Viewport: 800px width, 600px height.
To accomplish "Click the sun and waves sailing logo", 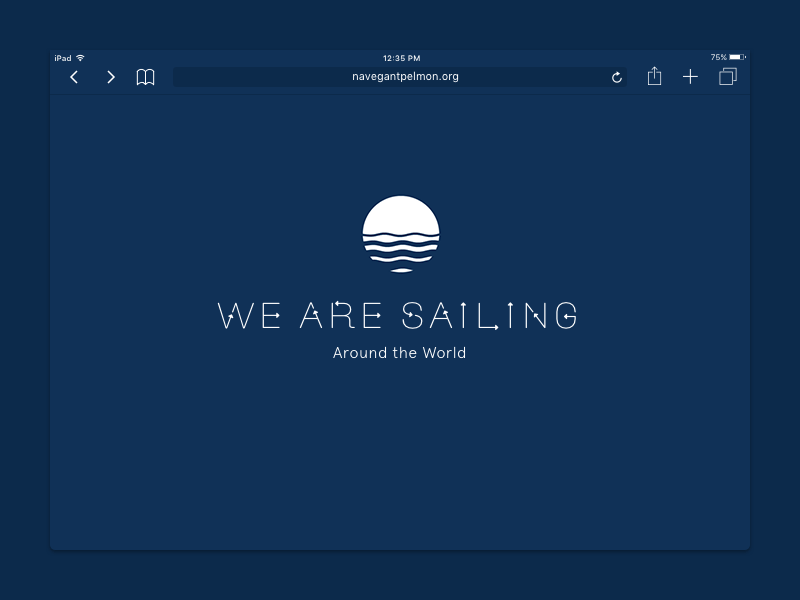I will (400, 234).
